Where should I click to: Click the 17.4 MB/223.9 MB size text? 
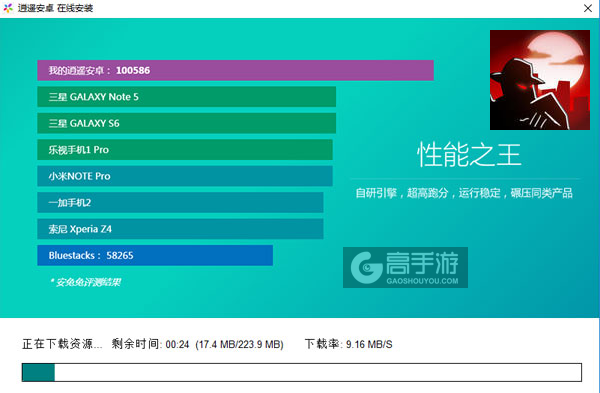click(x=240, y=344)
